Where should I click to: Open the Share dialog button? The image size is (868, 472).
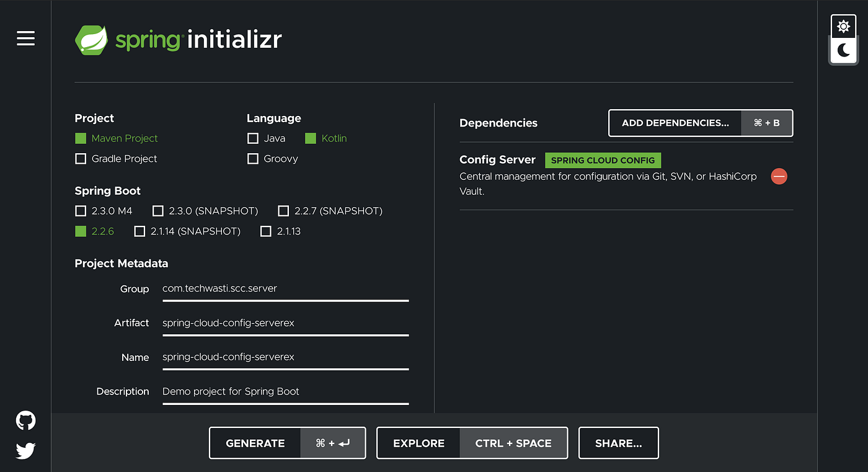click(x=618, y=443)
